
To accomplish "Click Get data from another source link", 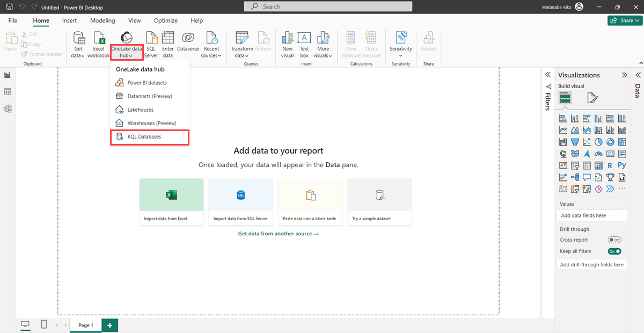I will click(279, 234).
